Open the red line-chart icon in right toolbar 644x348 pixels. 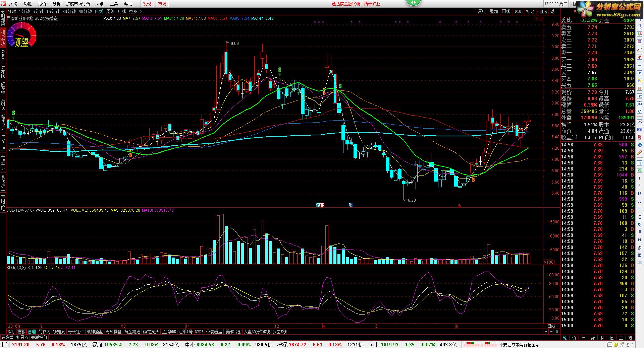pyautogui.click(x=640, y=49)
